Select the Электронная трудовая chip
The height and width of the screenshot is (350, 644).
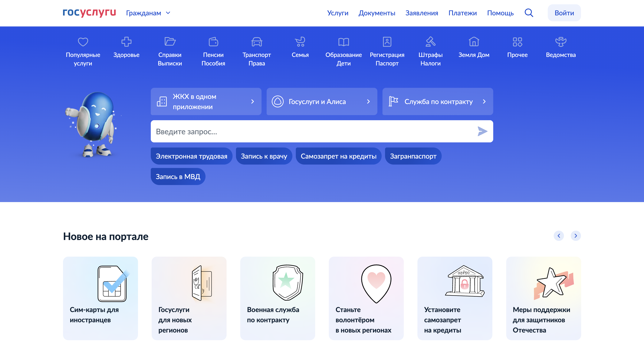191,156
